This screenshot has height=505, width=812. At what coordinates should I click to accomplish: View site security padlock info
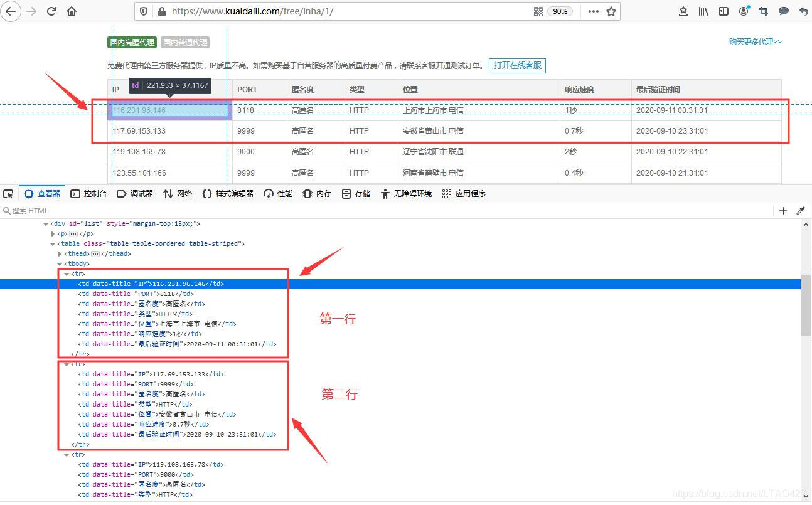click(162, 11)
